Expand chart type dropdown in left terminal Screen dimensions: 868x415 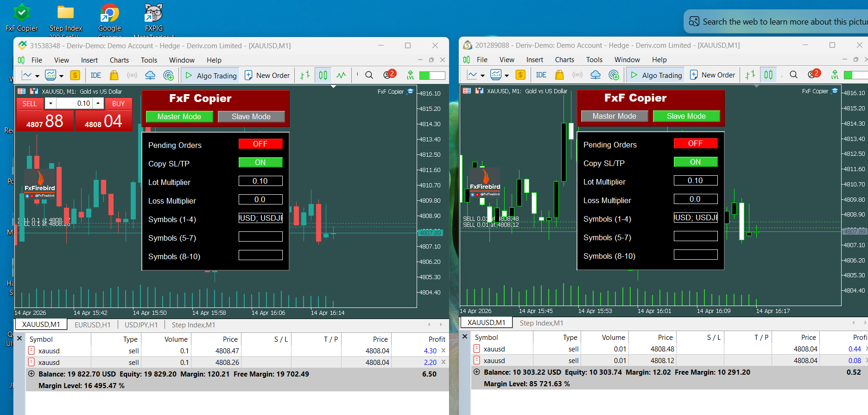point(37,76)
